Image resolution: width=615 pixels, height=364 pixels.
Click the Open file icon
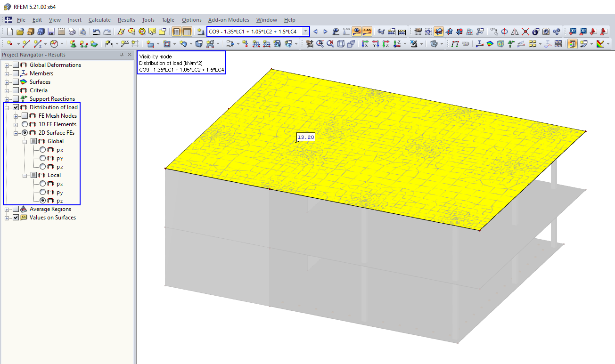pyautogui.click(x=21, y=31)
